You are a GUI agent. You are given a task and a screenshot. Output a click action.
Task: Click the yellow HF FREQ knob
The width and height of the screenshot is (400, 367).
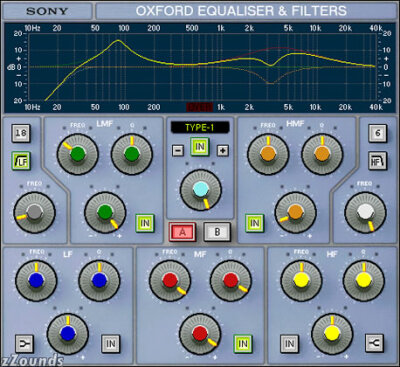pos(301,281)
